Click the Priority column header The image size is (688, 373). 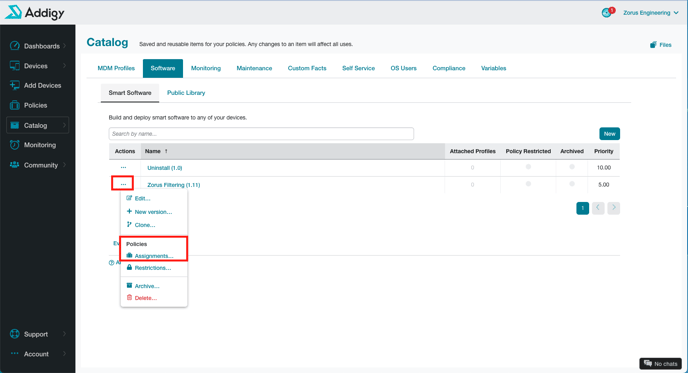pyautogui.click(x=604, y=151)
